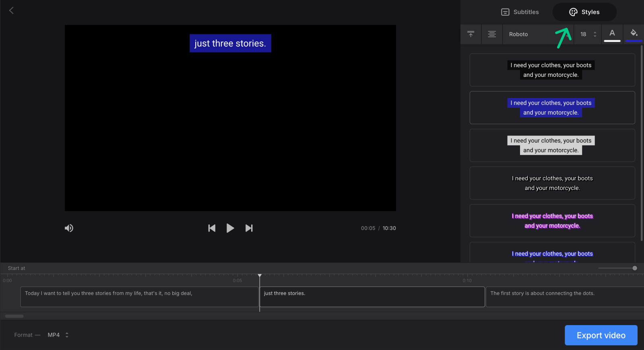
Task: Select 'The first story is about' subtitle clip
Action: coord(565,297)
